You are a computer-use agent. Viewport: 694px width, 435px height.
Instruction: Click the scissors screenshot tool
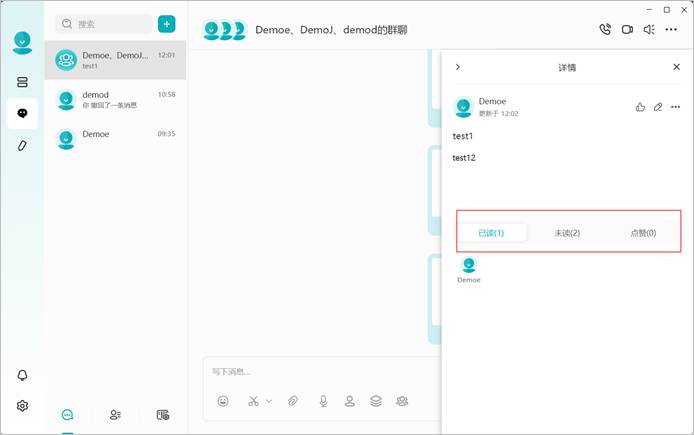[253, 401]
